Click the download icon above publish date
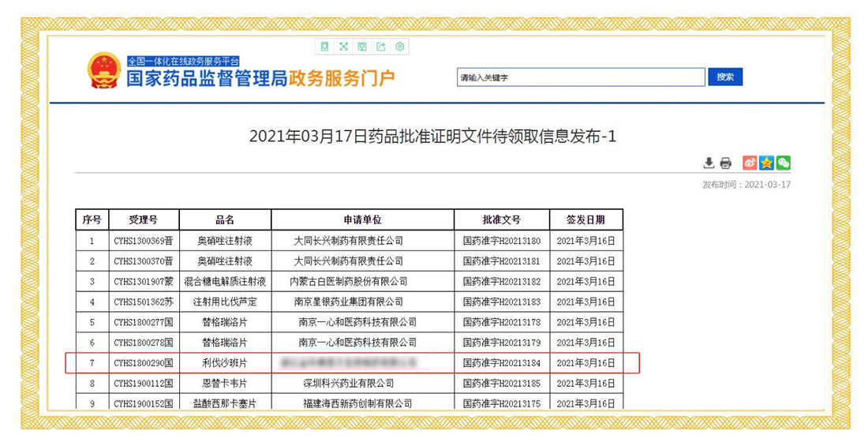 pos(709,163)
